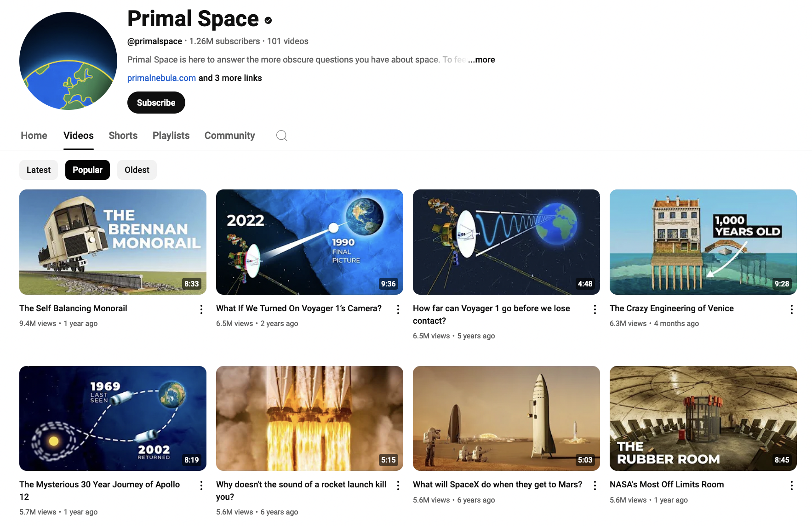
Task: Open the 1969 Last Seen Apollo thumbnail
Action: (113, 418)
